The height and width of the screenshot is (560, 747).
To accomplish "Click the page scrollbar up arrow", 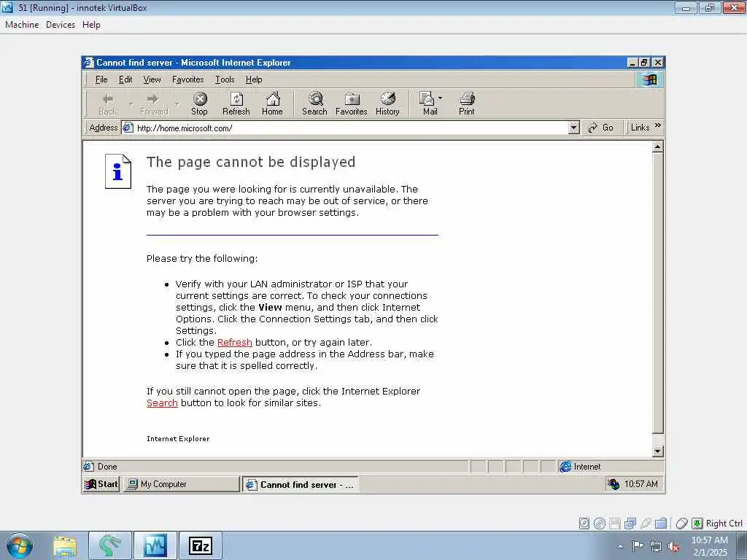I will click(658, 147).
